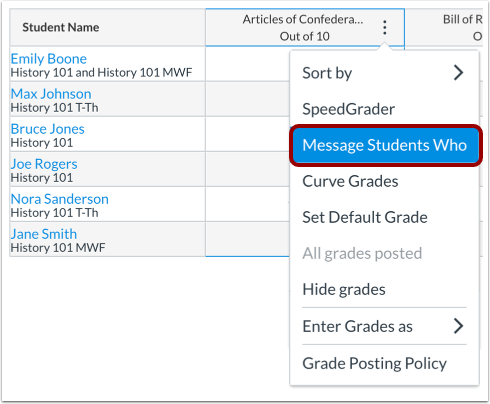Image resolution: width=490 pixels, height=404 pixels.
Task: Open Jane Smith's student link
Action: point(44,234)
